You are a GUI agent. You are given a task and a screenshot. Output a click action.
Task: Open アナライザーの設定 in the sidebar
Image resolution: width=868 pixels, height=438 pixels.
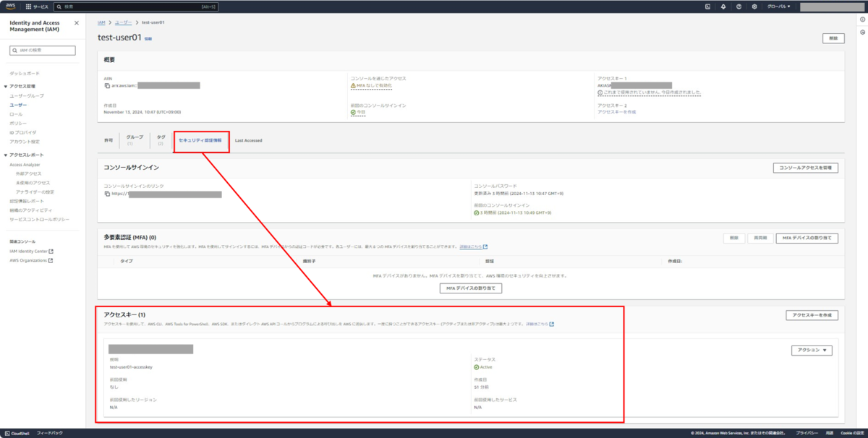(x=35, y=192)
